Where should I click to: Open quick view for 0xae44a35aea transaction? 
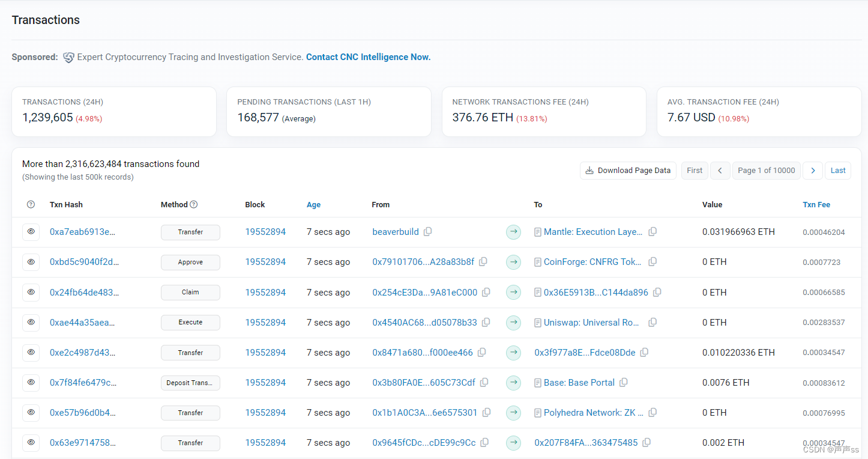(31, 322)
